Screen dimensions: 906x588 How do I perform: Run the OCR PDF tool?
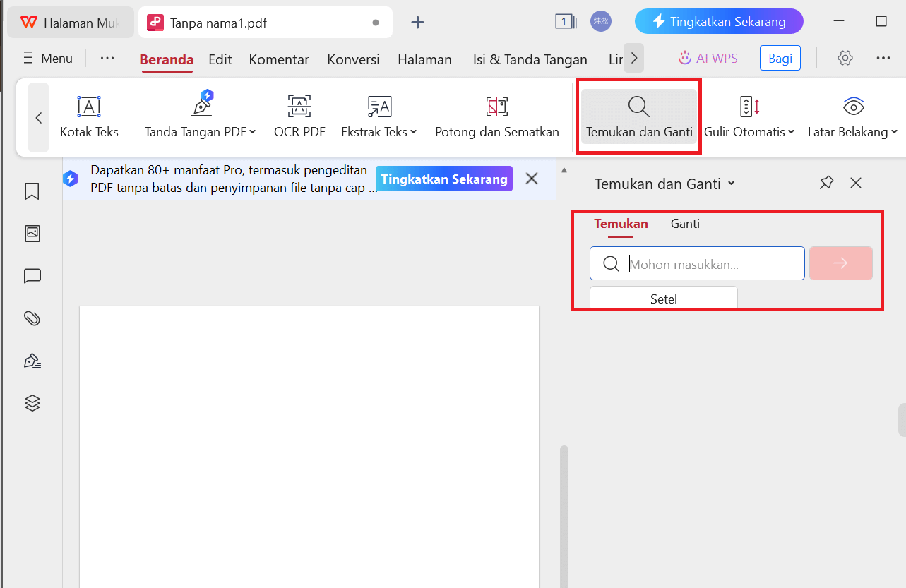coord(299,115)
